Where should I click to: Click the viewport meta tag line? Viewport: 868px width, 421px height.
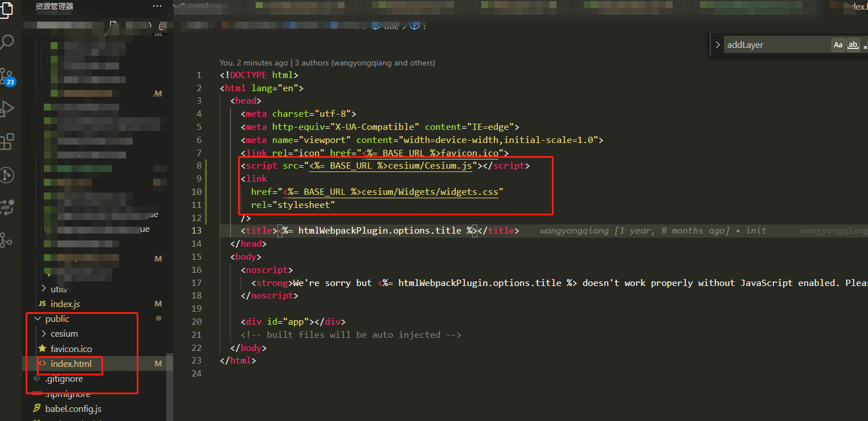[422, 140]
